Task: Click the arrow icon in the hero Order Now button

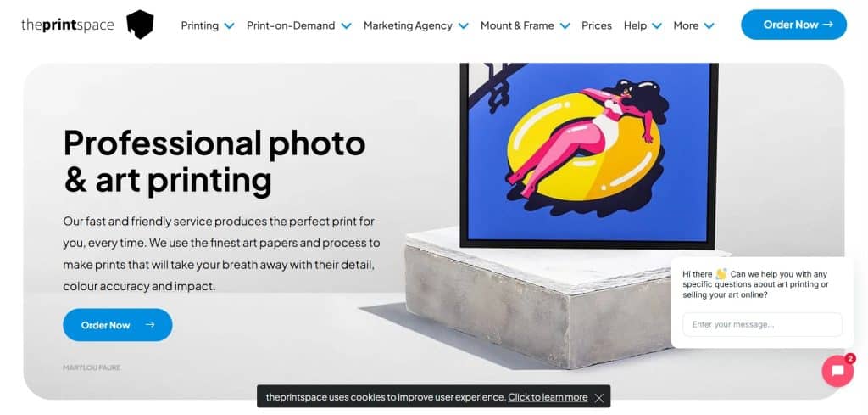Action: [150, 325]
